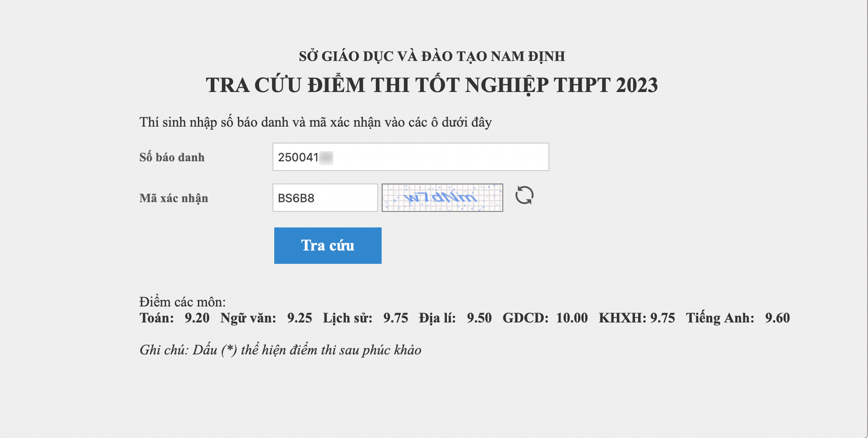Click the Mã xác nhận label
Screen dimensions: 868x438
pos(174,199)
